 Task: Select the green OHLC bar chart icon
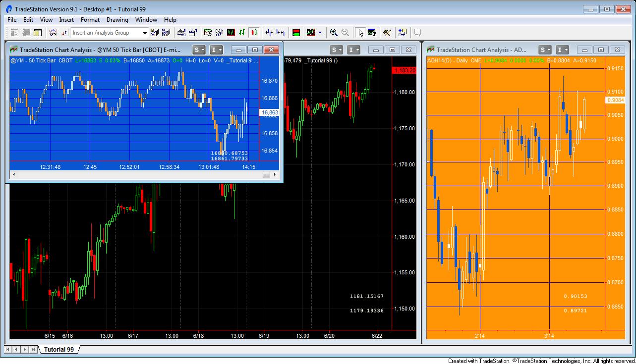(242, 33)
